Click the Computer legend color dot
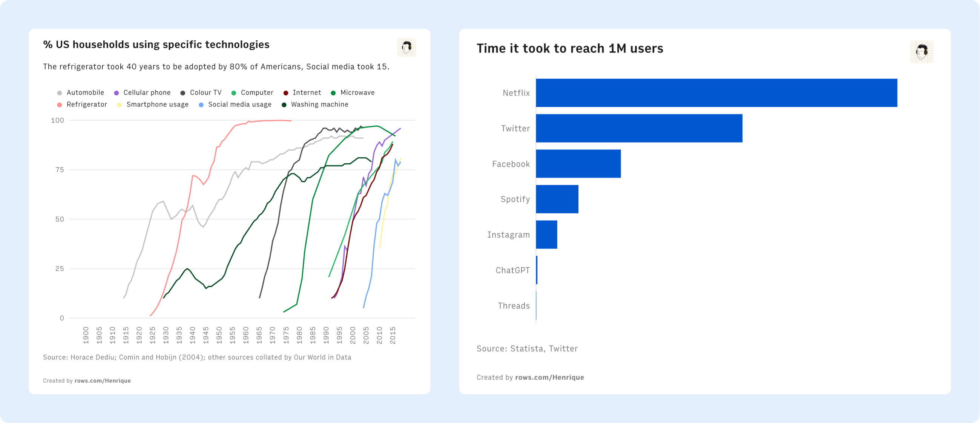This screenshot has width=980, height=423. pos(233,93)
